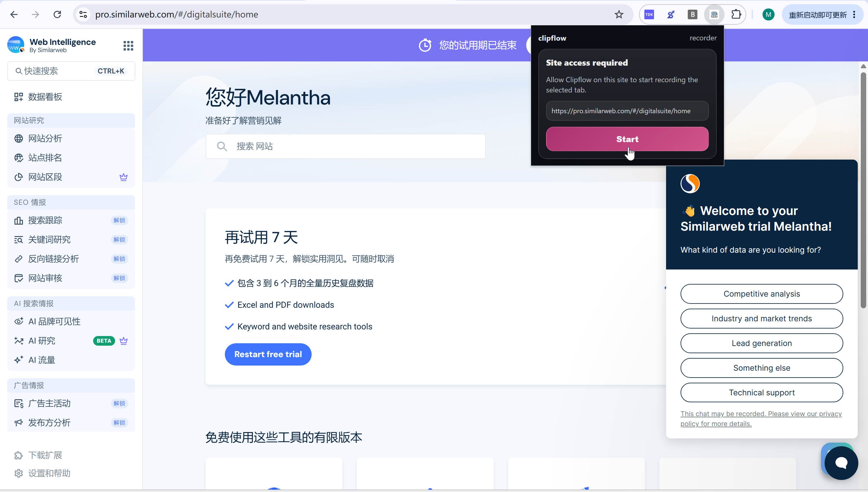This screenshot has width=868, height=492.
Task: Choose Something else chat option
Action: click(x=762, y=368)
